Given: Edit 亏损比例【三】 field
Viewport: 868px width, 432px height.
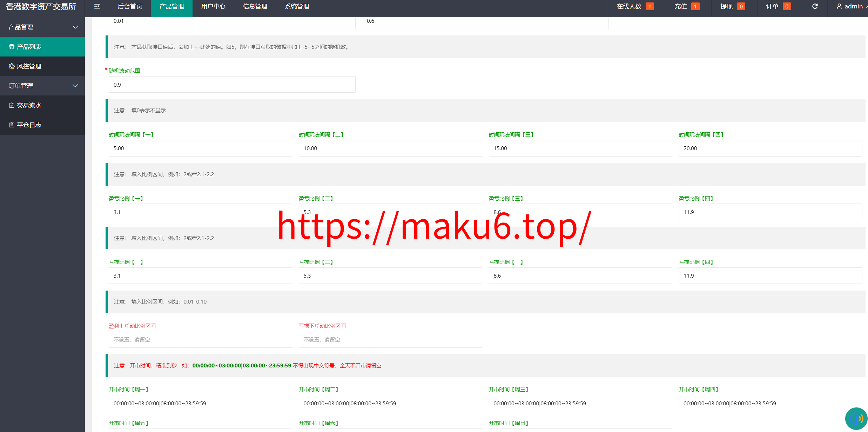Looking at the screenshot, I should (x=580, y=276).
